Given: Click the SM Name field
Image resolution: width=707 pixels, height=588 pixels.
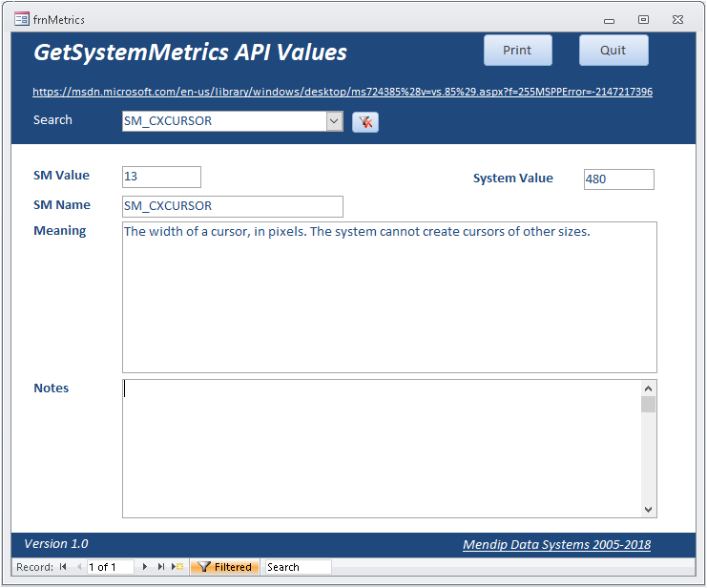Looking at the screenshot, I should (233, 206).
